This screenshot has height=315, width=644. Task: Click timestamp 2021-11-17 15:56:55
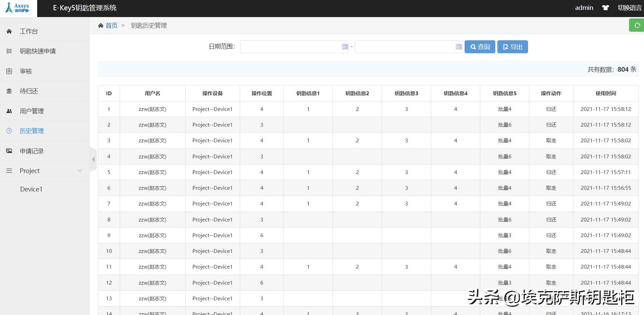click(606, 188)
